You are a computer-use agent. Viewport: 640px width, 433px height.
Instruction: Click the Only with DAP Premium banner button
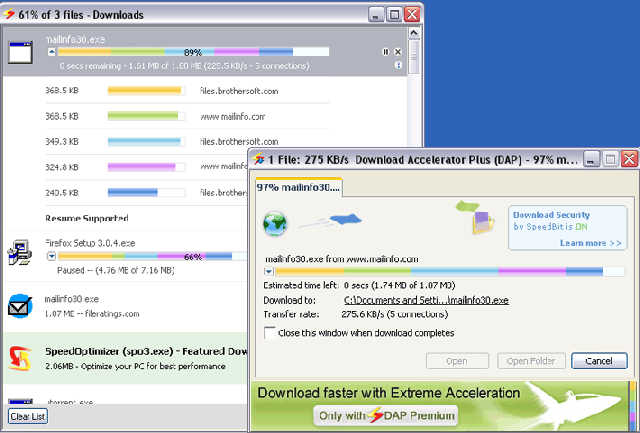[x=385, y=415]
